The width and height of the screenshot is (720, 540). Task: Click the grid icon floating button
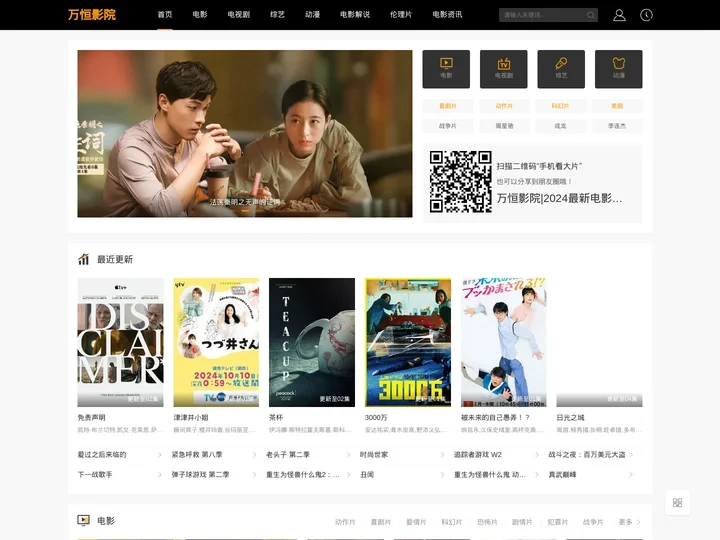(x=677, y=502)
